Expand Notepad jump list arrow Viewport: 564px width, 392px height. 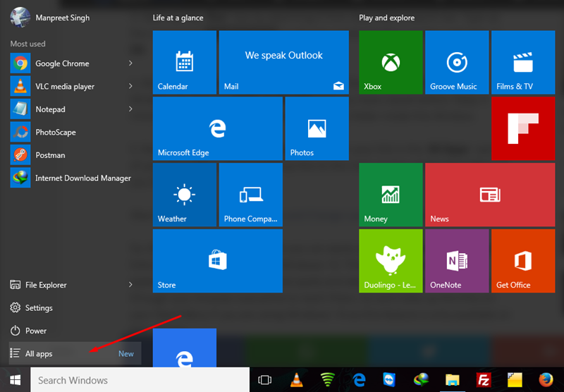[130, 109]
